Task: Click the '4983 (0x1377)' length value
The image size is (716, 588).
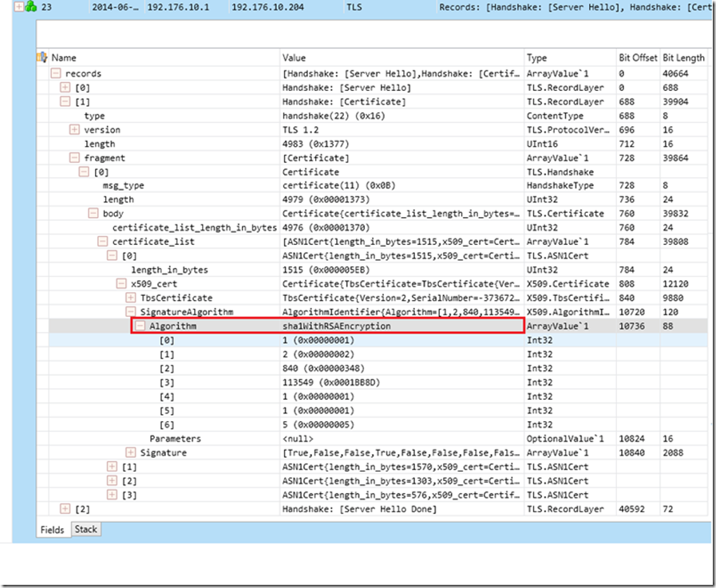Action: pos(315,144)
